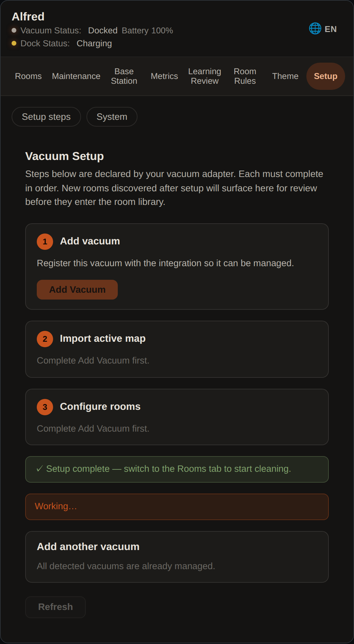Click the step 2 number badge

pos(45,339)
